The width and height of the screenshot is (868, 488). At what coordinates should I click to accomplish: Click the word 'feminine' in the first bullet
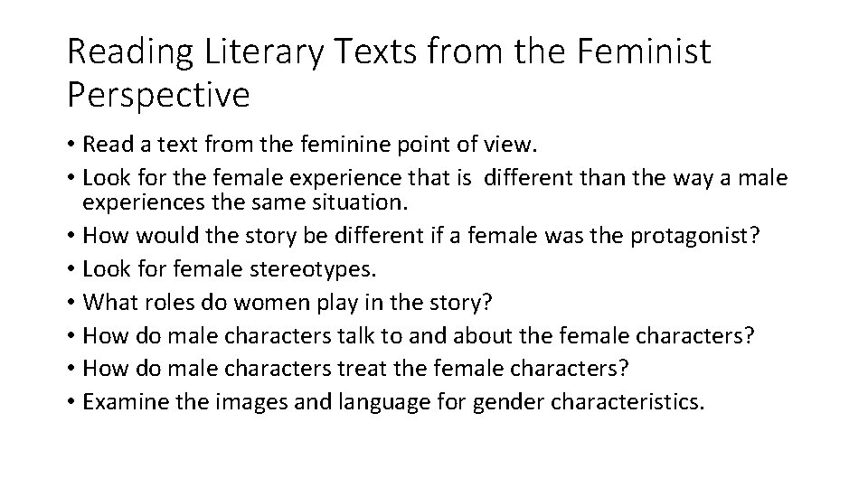point(346,145)
